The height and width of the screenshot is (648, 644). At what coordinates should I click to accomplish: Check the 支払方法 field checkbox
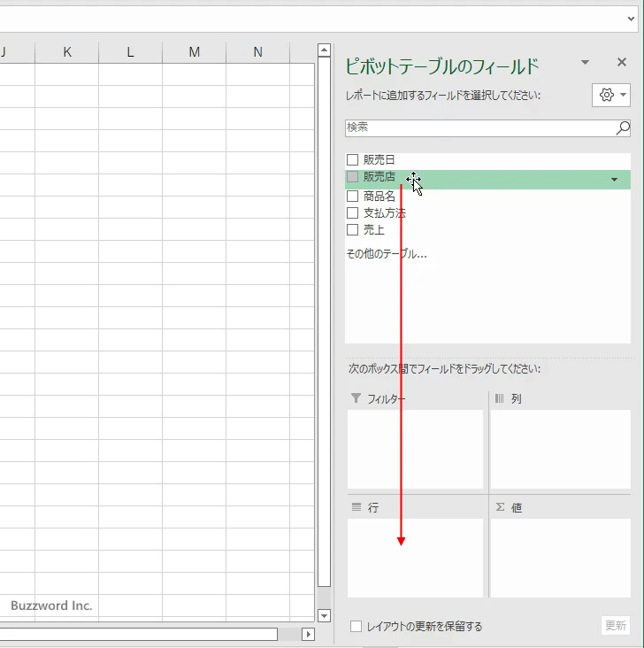click(352, 212)
